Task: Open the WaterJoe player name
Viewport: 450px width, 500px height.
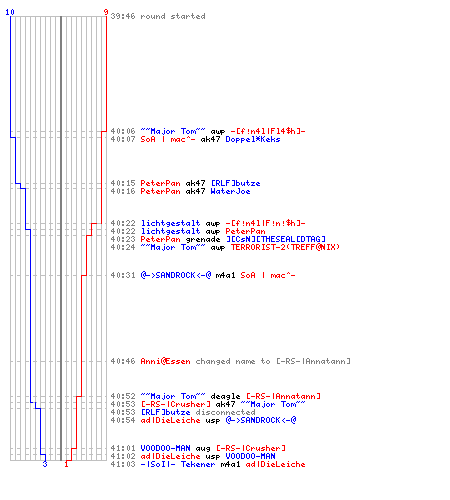Action: click(x=230, y=191)
